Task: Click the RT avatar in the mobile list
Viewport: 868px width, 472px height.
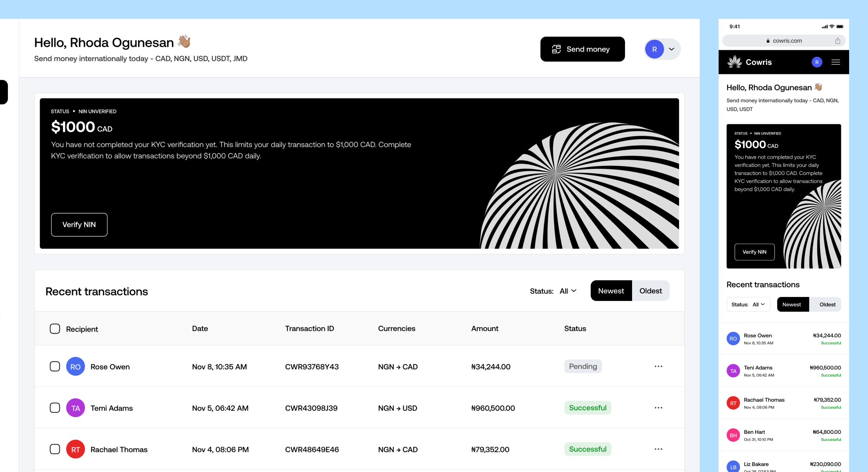Action: [x=733, y=403]
